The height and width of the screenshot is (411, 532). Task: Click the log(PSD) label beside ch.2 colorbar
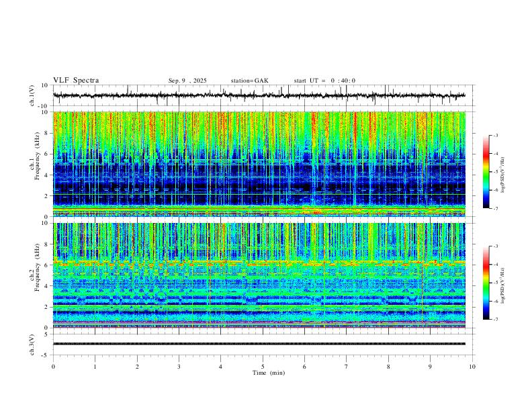(503, 285)
